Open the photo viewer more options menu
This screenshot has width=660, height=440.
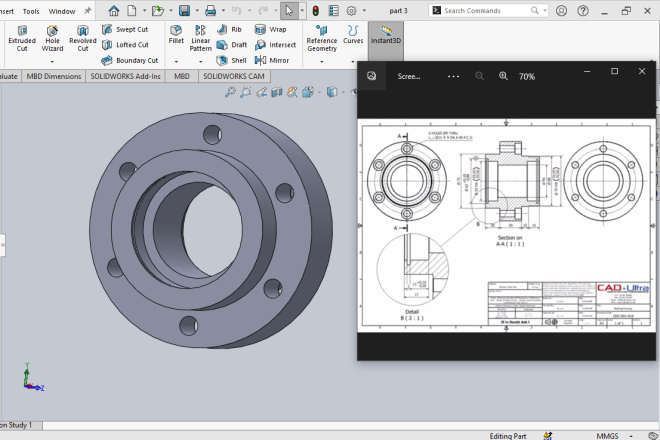point(453,76)
